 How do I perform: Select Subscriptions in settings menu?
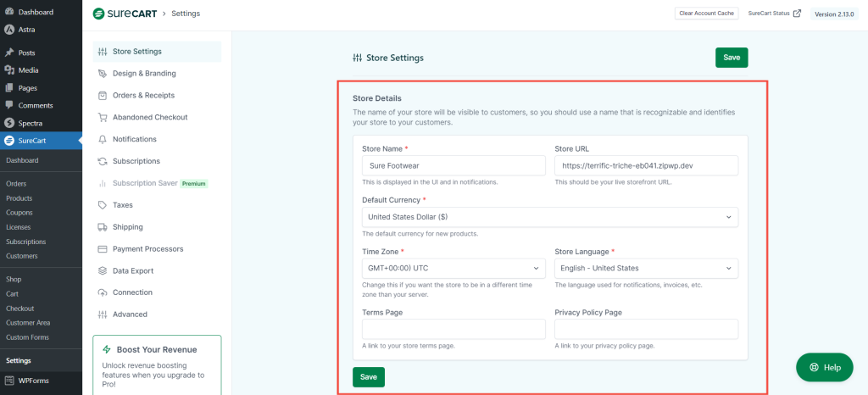point(136,161)
